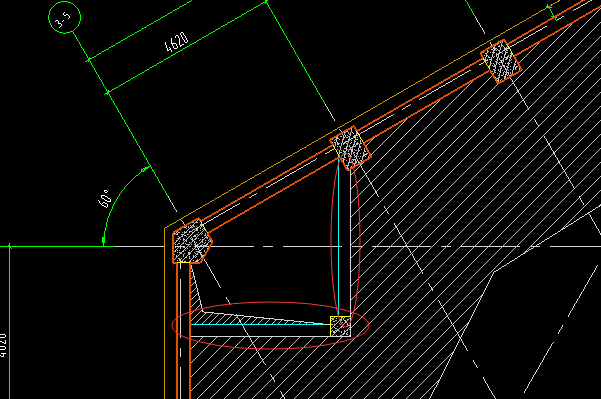The image size is (601, 399).
Task: Click the middle hatched column on diagonal wall
Action: pos(351,148)
